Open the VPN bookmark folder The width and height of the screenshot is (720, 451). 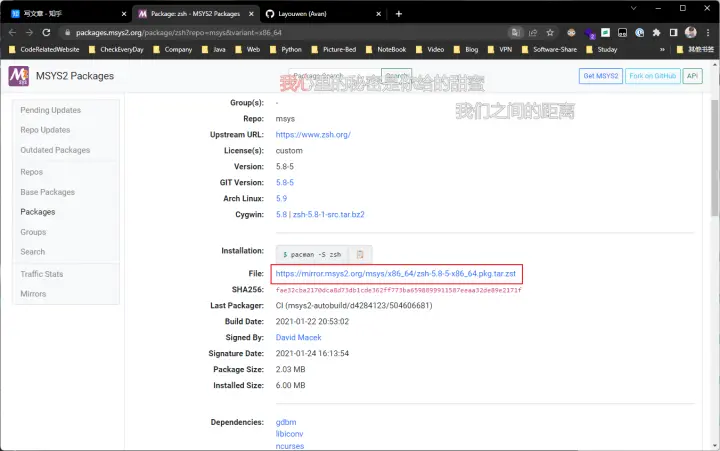[x=500, y=50]
